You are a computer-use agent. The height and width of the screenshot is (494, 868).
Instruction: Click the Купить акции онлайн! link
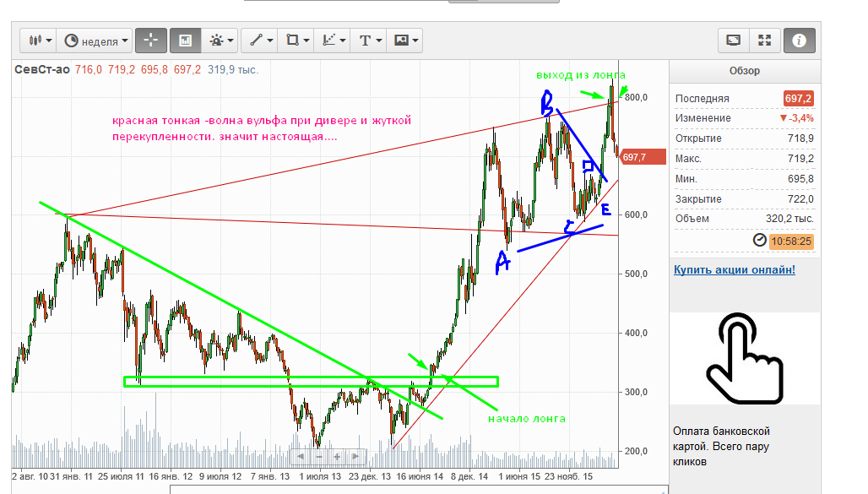pyautogui.click(x=735, y=269)
